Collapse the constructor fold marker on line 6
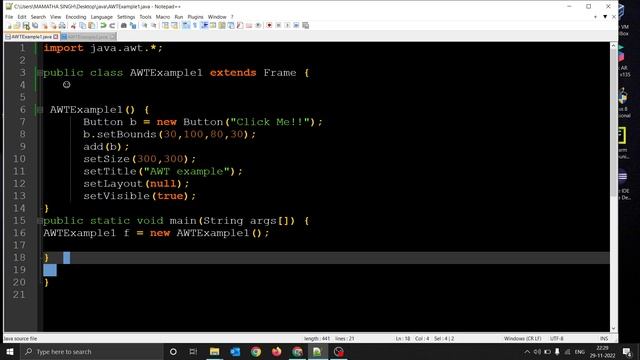This screenshot has width=640, height=360. [x=40, y=109]
